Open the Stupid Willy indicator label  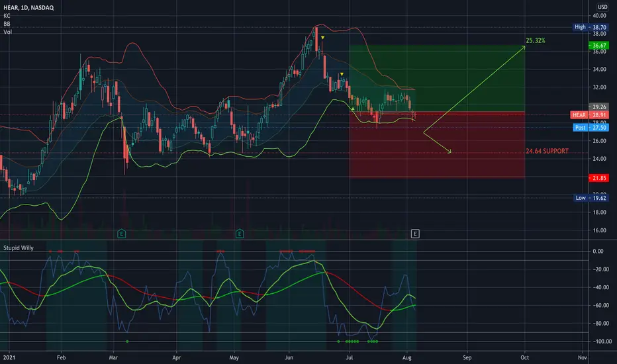coord(19,248)
